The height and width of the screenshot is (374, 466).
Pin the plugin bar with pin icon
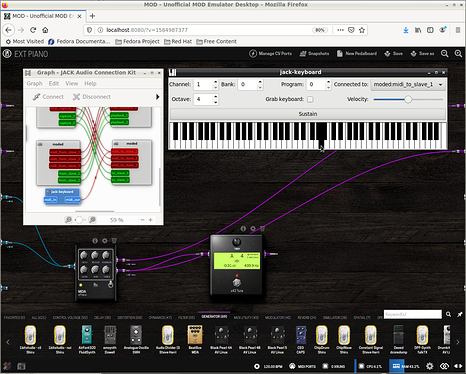[460, 314]
